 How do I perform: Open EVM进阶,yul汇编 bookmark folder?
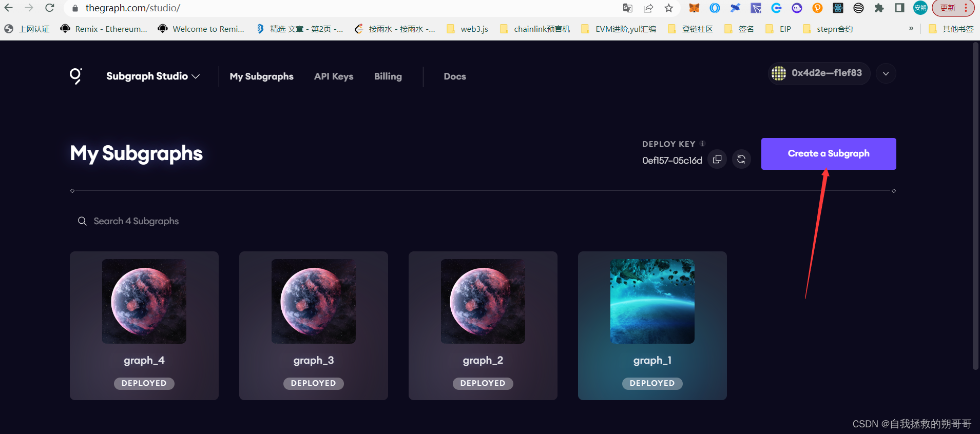(x=619, y=29)
